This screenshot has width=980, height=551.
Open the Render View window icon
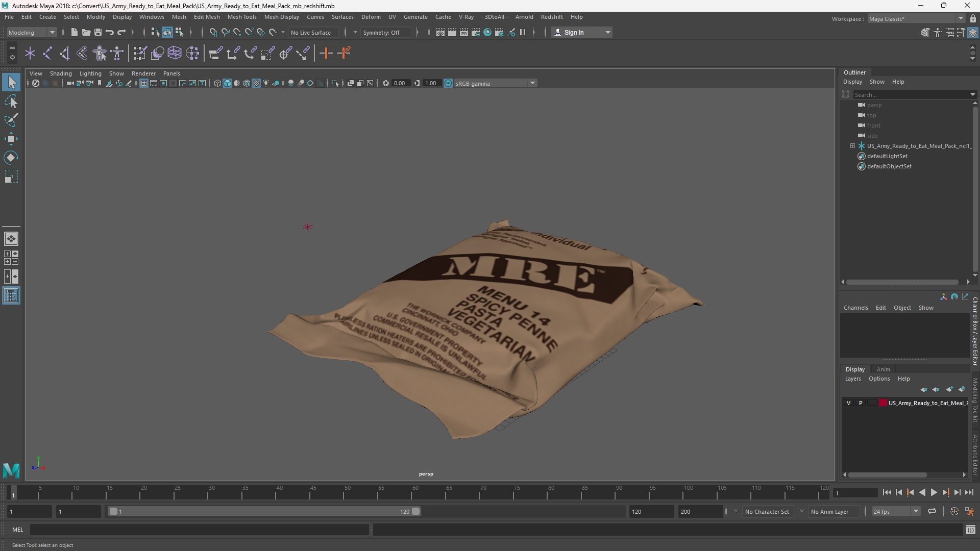click(440, 33)
